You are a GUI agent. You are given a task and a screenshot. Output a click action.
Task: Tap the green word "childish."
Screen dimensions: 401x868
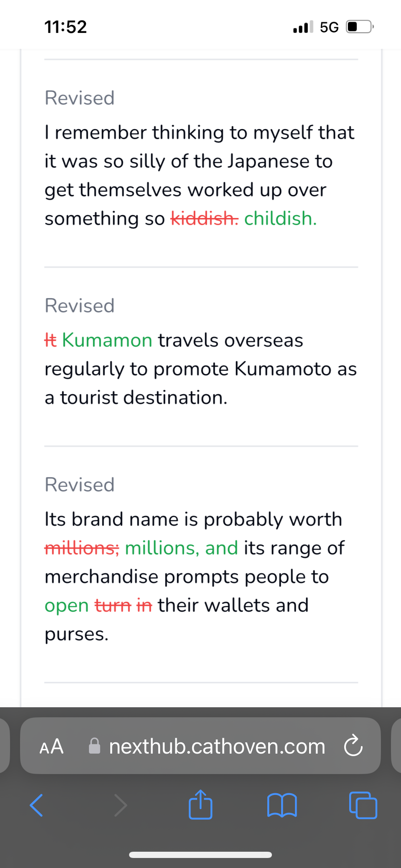(x=280, y=218)
